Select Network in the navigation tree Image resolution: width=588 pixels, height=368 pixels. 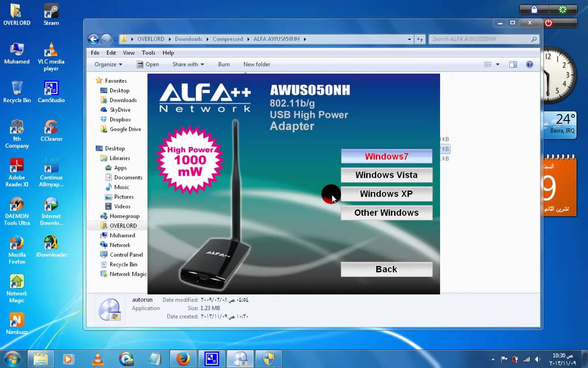pyautogui.click(x=115, y=245)
